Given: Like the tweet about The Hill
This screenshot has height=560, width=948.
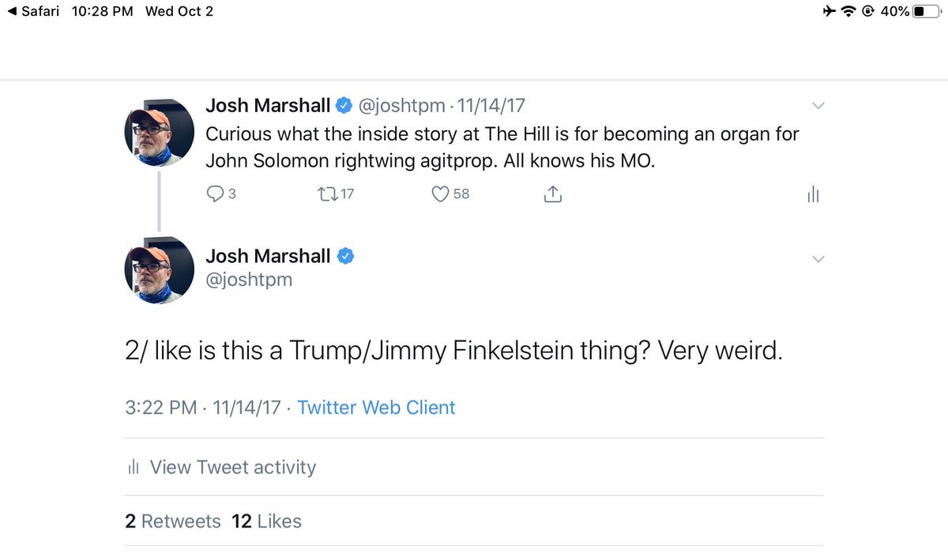Looking at the screenshot, I should (x=441, y=194).
